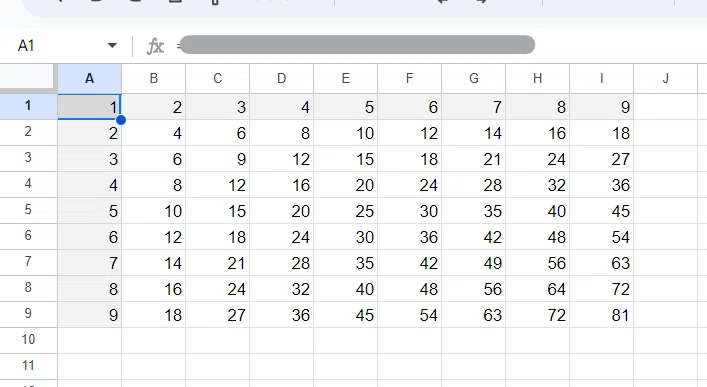
Task: Select column E header
Action: [x=345, y=78]
